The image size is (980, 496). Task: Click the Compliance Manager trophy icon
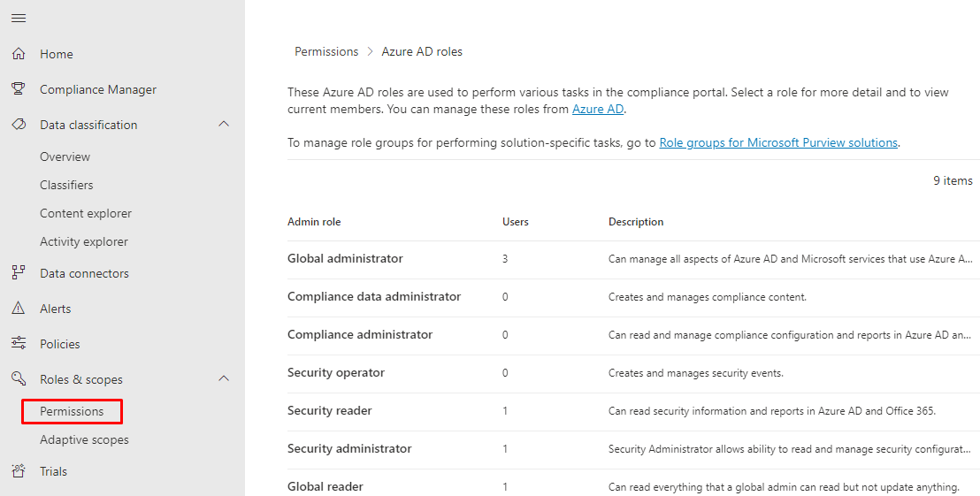click(19, 89)
